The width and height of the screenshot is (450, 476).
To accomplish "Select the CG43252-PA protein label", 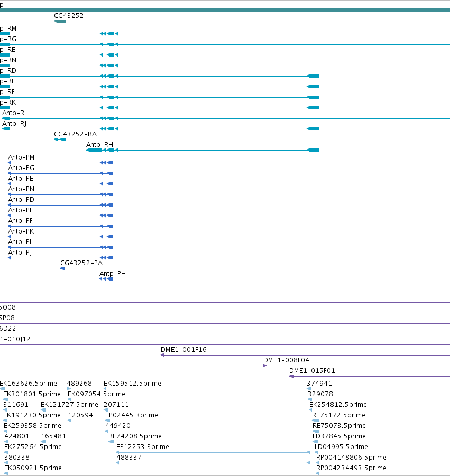I will pyautogui.click(x=81, y=263).
